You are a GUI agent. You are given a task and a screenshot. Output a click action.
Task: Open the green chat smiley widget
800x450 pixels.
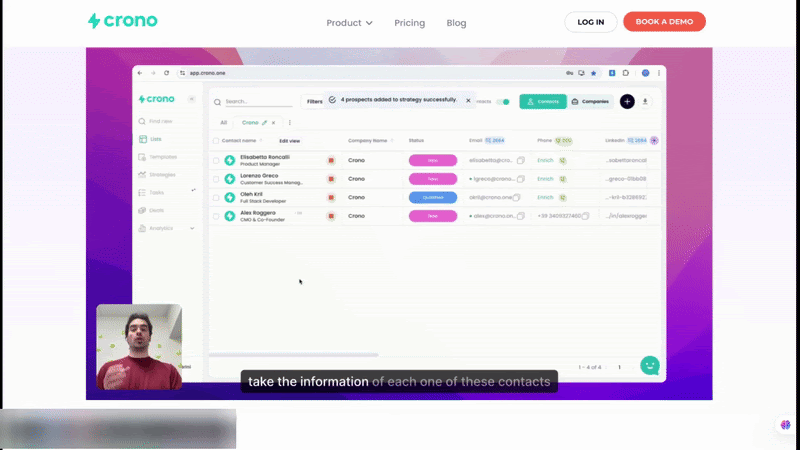pos(649,365)
